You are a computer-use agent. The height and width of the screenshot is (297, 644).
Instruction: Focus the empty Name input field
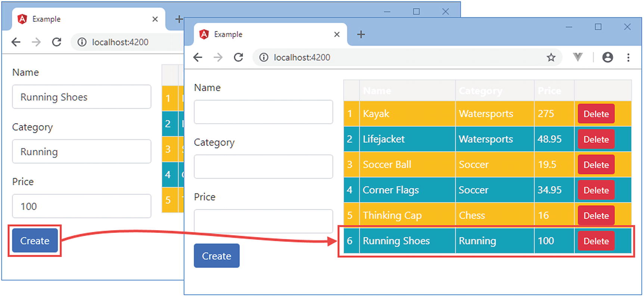(x=263, y=112)
